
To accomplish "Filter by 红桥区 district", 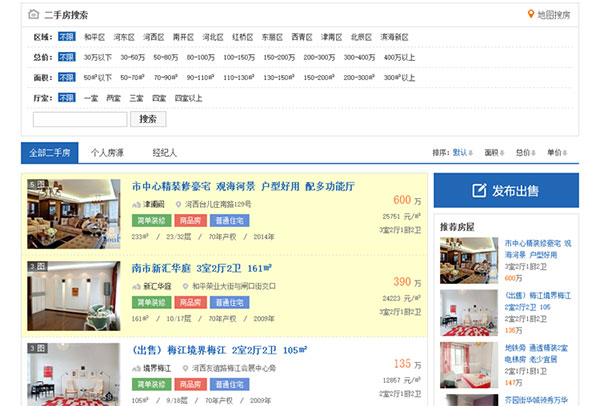I will pyautogui.click(x=243, y=37).
